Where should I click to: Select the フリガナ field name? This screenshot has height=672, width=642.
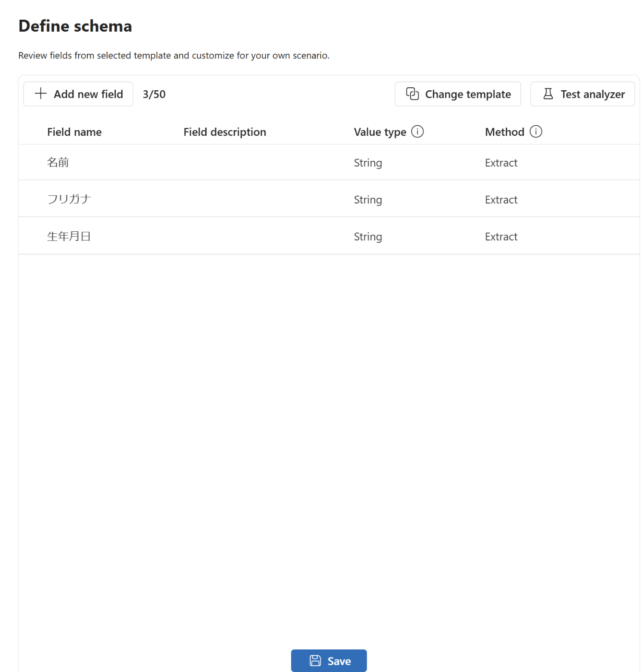(69, 199)
